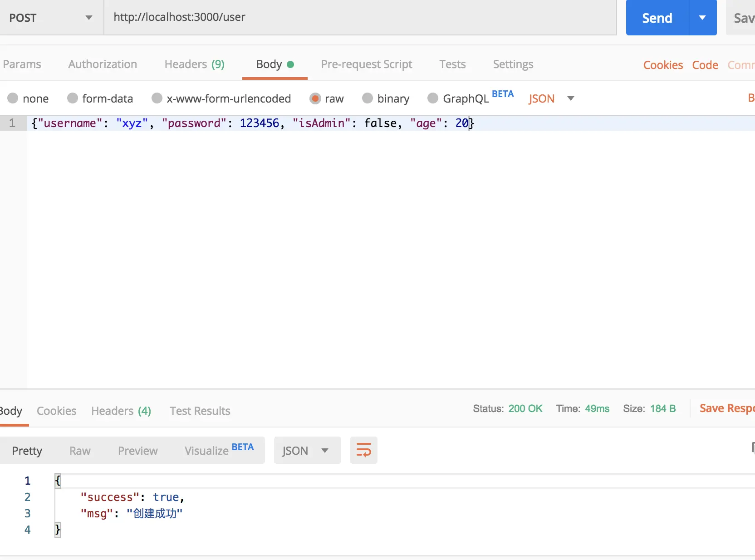Collapse the response JSON opening brace line
The height and width of the screenshot is (560, 755).
coord(58,481)
